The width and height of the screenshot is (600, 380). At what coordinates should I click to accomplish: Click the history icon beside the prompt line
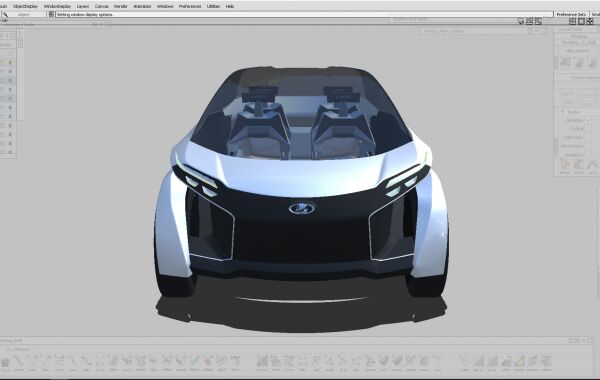click(x=51, y=14)
